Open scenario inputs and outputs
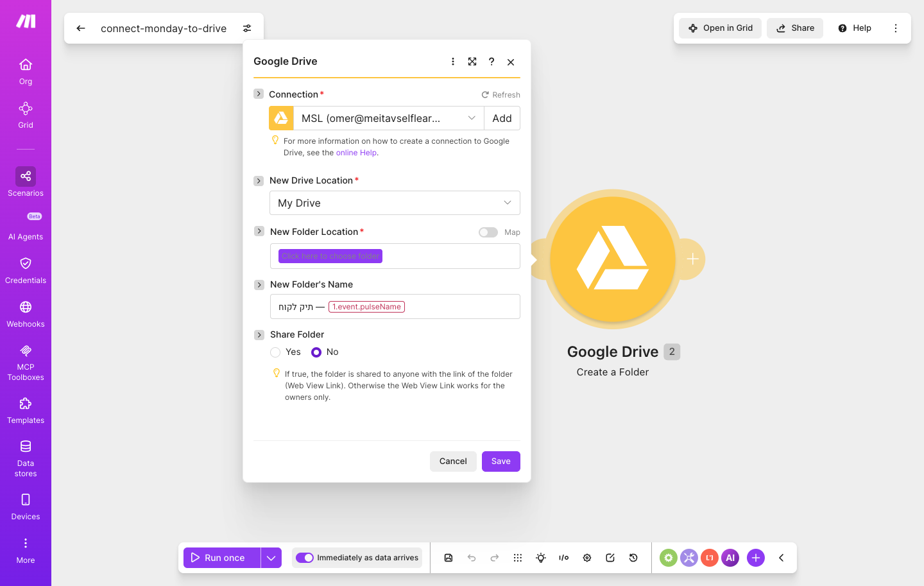The height and width of the screenshot is (586, 924). pyautogui.click(x=564, y=558)
